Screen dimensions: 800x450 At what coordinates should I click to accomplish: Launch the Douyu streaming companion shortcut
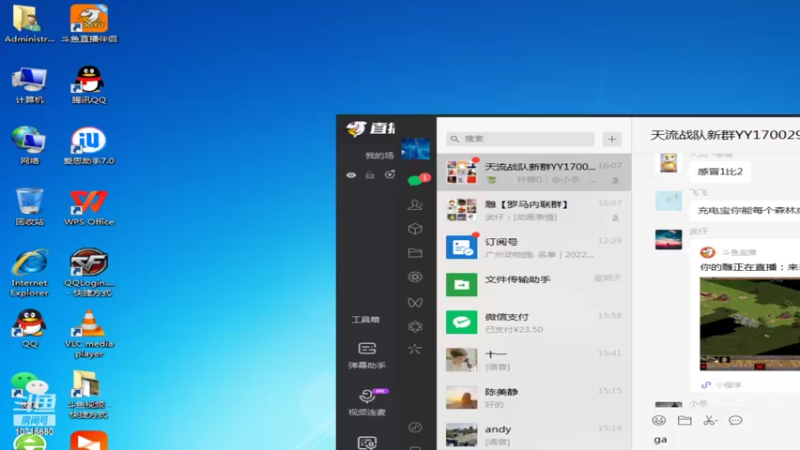[x=89, y=23]
